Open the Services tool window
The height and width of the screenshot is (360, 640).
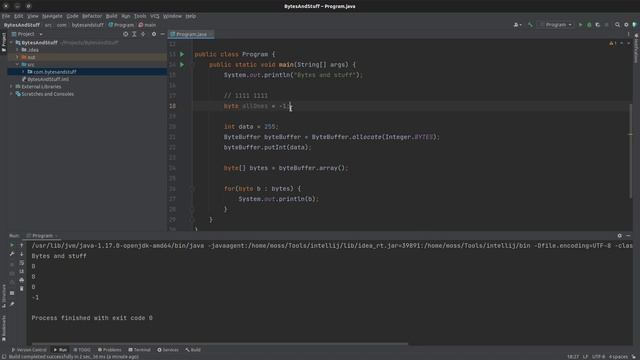168,350
